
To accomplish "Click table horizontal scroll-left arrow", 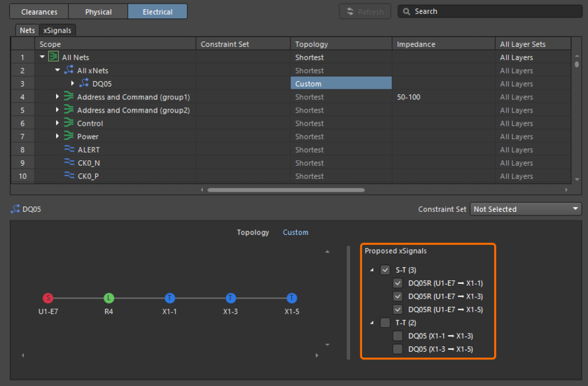I will point(202,190).
